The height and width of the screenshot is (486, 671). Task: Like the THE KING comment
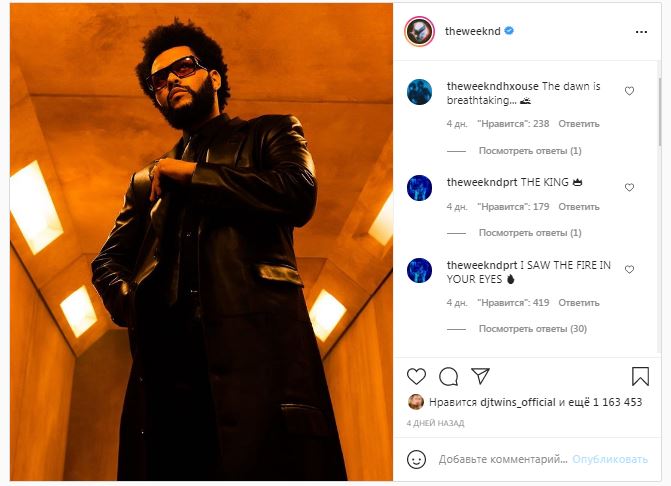coord(629,187)
